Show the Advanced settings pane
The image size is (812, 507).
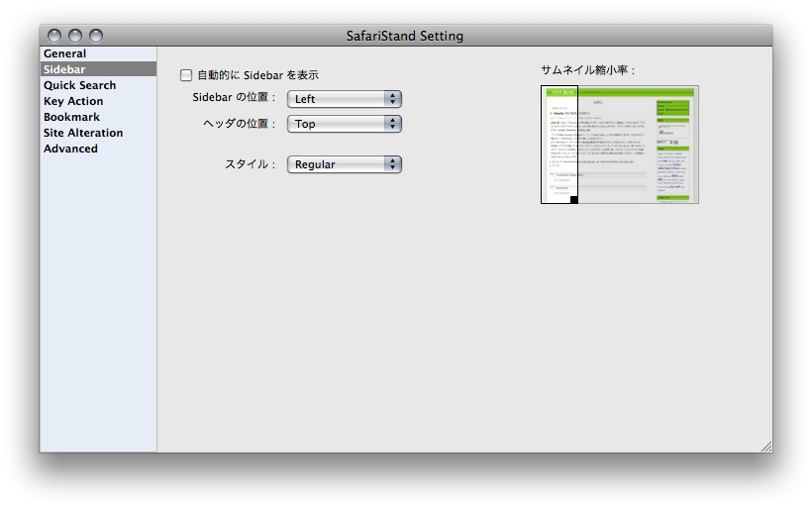(98, 149)
